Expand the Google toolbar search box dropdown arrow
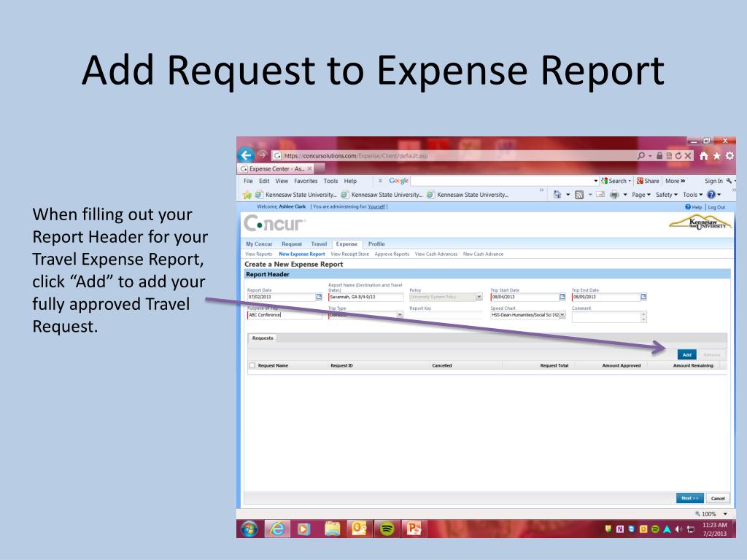This screenshot has height=560, width=747. pos(595,181)
